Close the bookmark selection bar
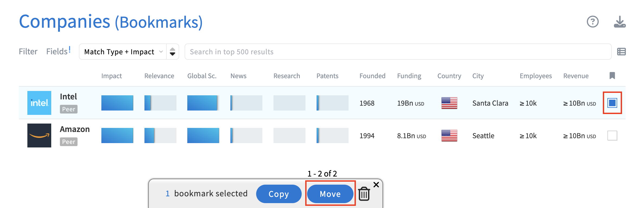The width and height of the screenshot is (644, 208). [376, 185]
